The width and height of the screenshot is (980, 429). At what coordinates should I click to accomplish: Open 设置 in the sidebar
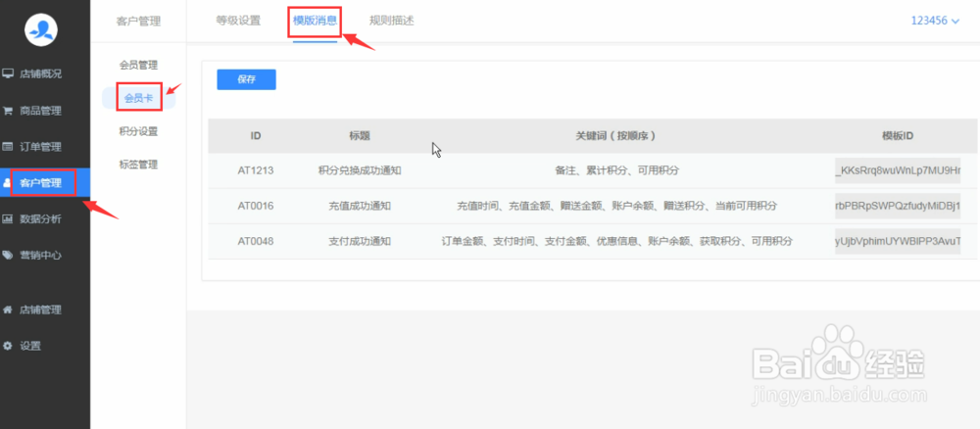[x=30, y=346]
